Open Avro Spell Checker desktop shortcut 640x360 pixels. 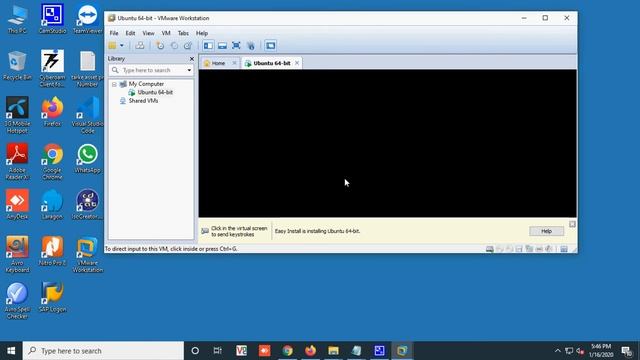17,301
